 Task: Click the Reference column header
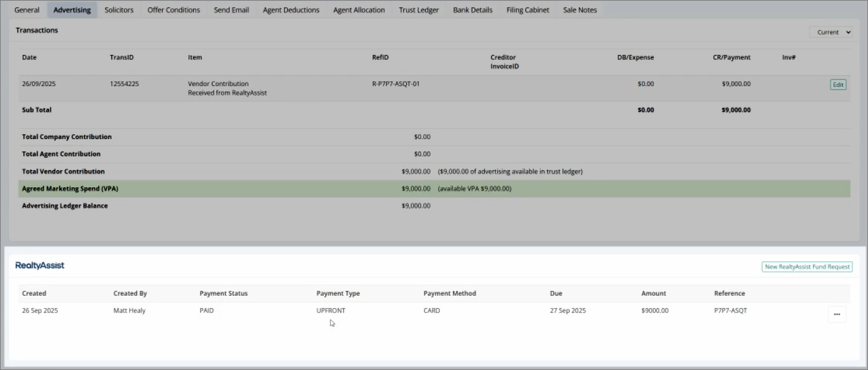tap(730, 293)
